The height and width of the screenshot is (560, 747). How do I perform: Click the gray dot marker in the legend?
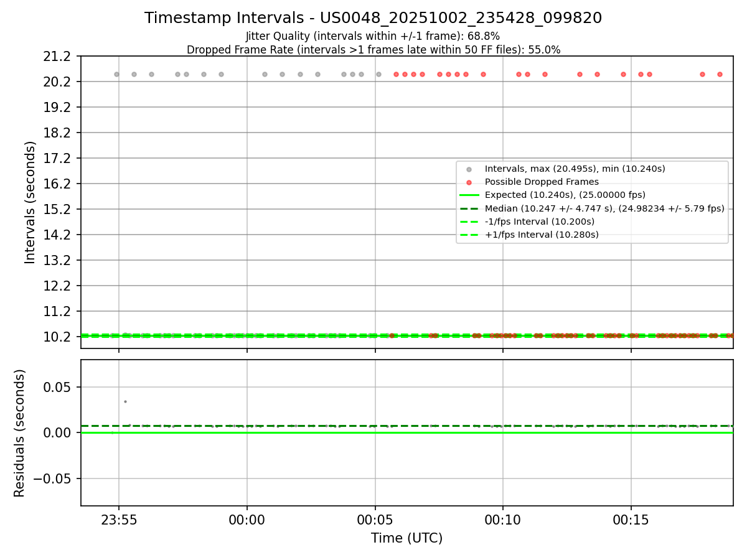coord(469,169)
